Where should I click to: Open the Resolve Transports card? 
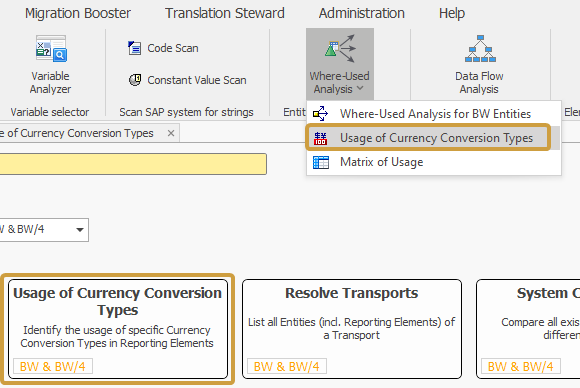click(352, 329)
